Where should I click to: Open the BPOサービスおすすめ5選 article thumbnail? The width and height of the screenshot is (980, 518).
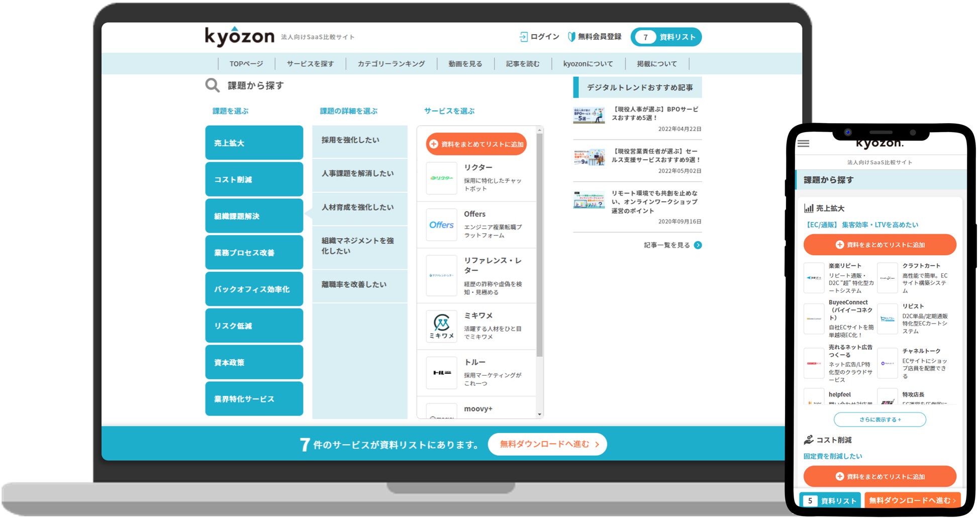pos(589,115)
